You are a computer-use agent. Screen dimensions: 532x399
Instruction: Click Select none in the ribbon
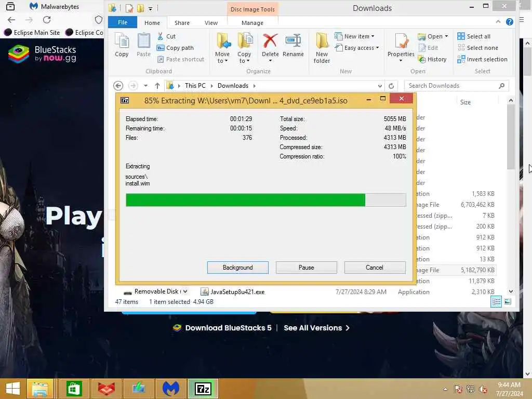click(x=478, y=48)
